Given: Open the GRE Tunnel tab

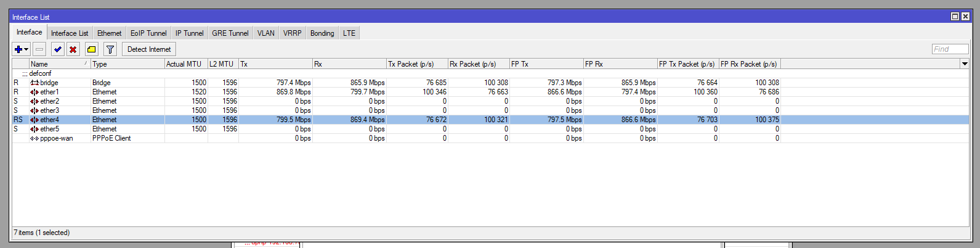Looking at the screenshot, I should pos(230,33).
